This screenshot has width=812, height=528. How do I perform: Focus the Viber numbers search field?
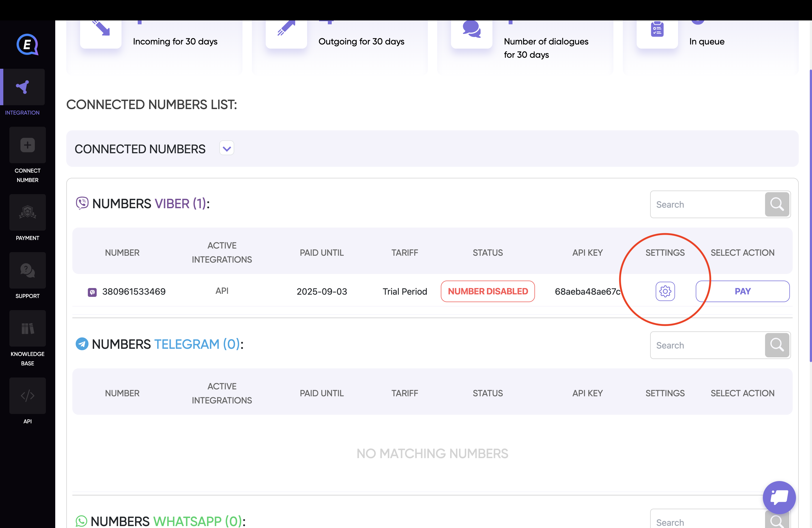pyautogui.click(x=706, y=204)
